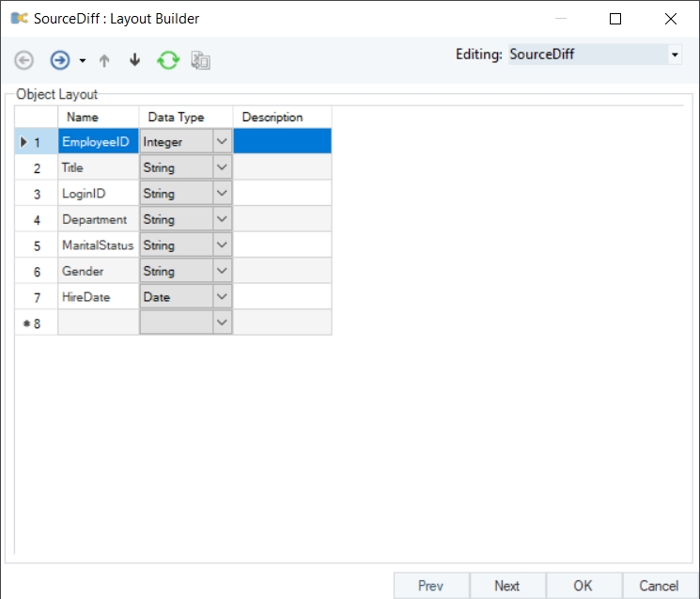The height and width of the screenshot is (599, 700).
Task: Click the Cancel button
Action: [x=659, y=586]
